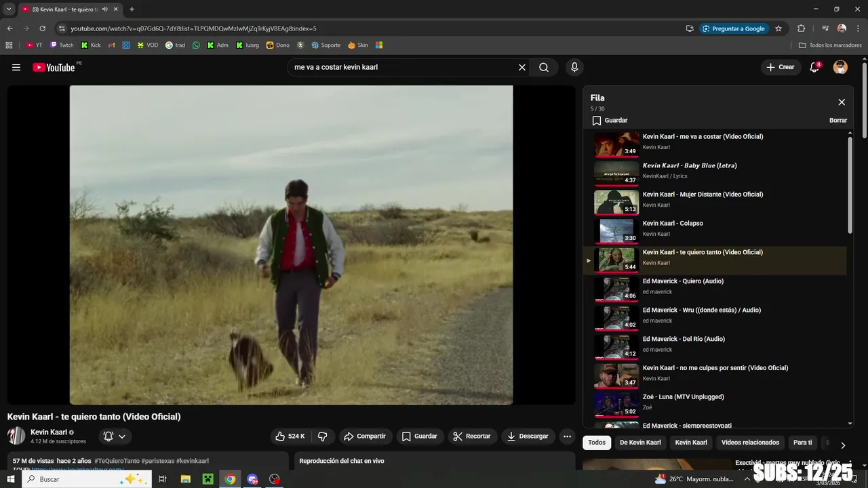
Task: Open #TeQuieroTanto hashtag link
Action: tap(117, 461)
